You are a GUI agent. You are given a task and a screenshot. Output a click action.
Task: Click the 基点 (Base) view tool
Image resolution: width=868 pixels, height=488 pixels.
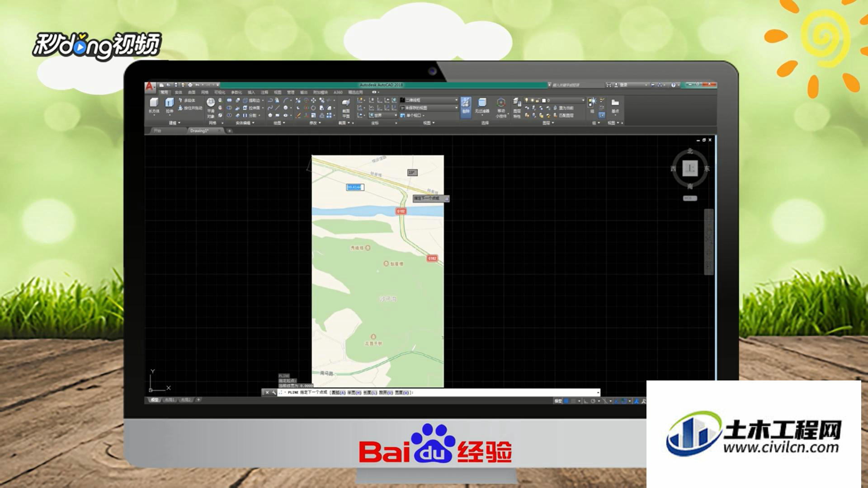click(615, 106)
